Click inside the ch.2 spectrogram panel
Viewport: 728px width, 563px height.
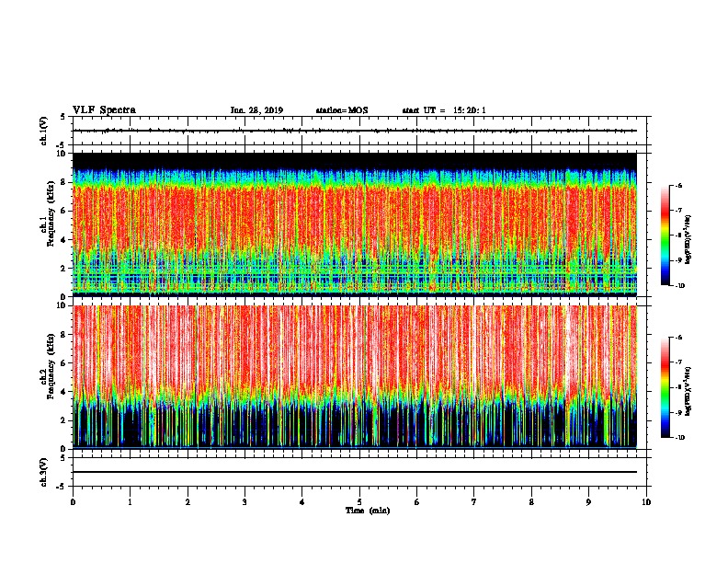click(x=355, y=376)
